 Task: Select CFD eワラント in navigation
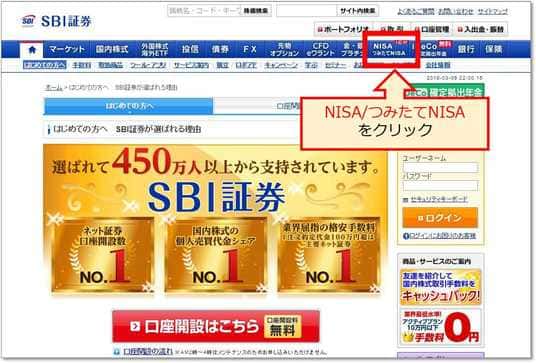[x=320, y=50]
